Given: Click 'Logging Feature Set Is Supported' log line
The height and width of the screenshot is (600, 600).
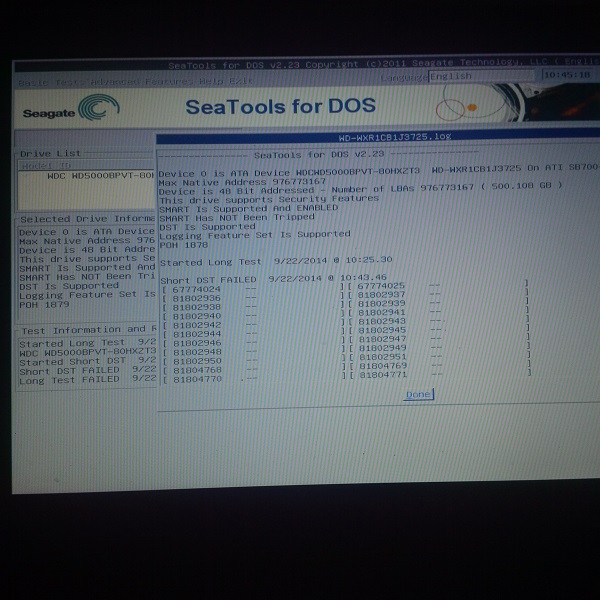Looking at the screenshot, I should point(255,235).
